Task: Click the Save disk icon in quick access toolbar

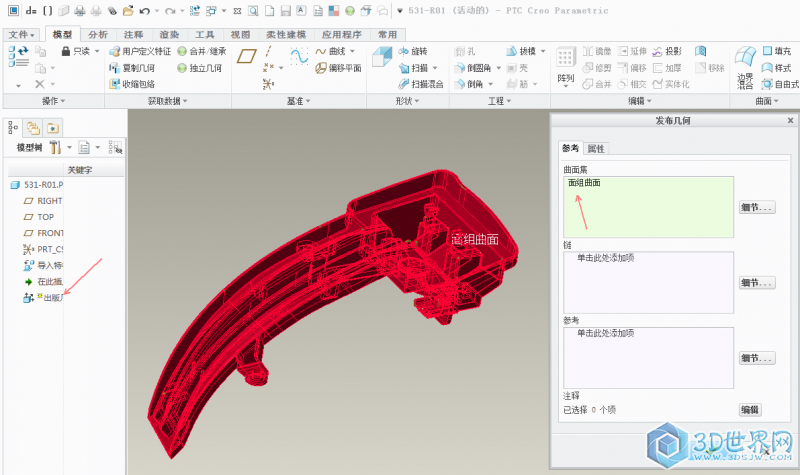Action: [x=286, y=11]
